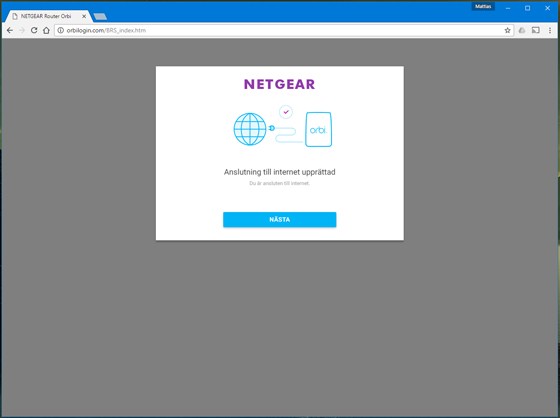Click the NÄSTA button
The width and height of the screenshot is (560, 418).
[280, 219]
